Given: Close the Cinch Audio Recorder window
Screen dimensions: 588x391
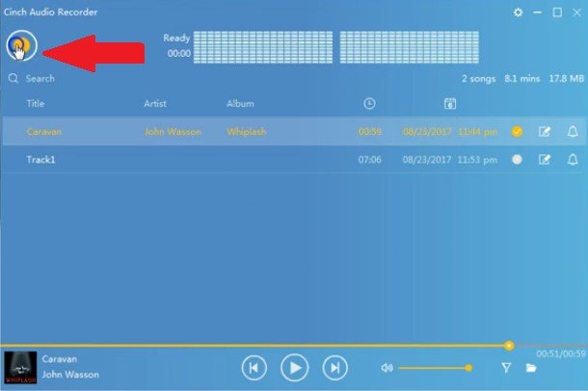Looking at the screenshot, I should click(x=577, y=13).
